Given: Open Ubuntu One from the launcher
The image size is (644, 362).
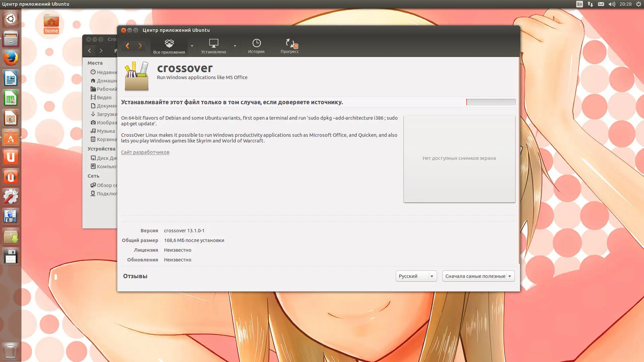Looking at the screenshot, I should coord(11,157).
